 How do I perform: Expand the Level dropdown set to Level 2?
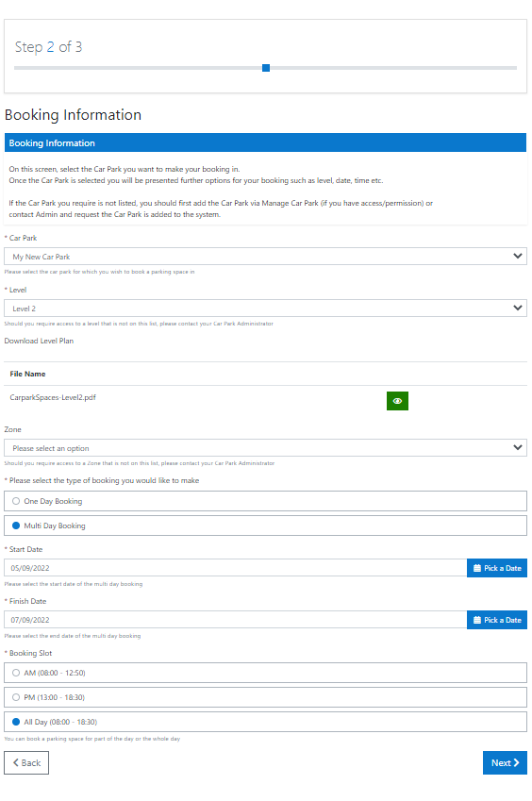(265, 309)
